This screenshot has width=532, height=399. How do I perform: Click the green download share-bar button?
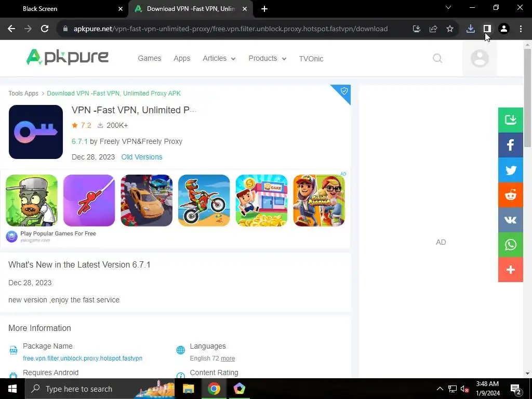coord(511,120)
